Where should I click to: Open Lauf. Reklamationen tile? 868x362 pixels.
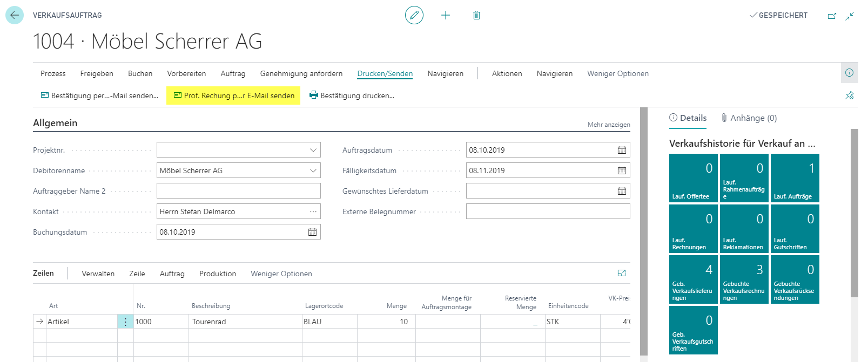[744, 229]
